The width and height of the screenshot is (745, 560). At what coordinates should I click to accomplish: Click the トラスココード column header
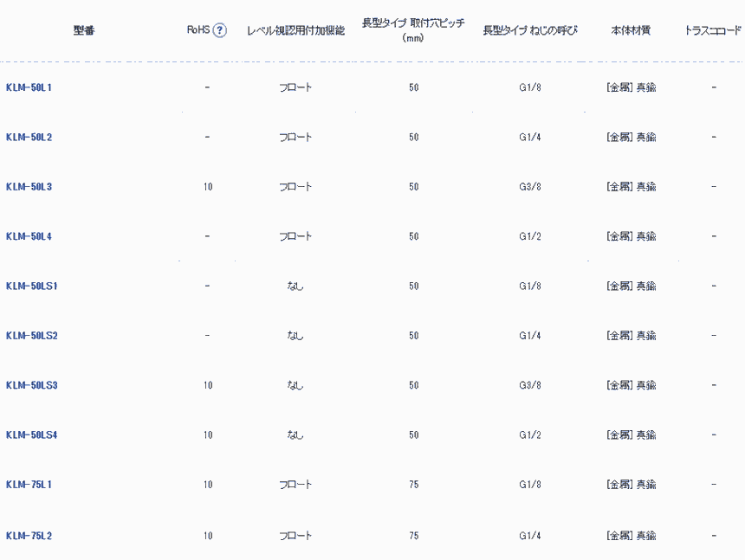713,31
